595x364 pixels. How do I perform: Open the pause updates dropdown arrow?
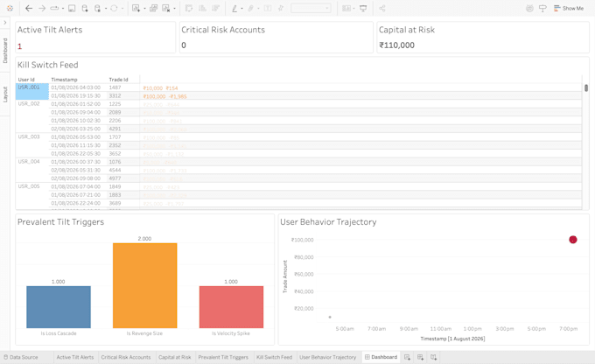pyautogui.click(x=106, y=9)
